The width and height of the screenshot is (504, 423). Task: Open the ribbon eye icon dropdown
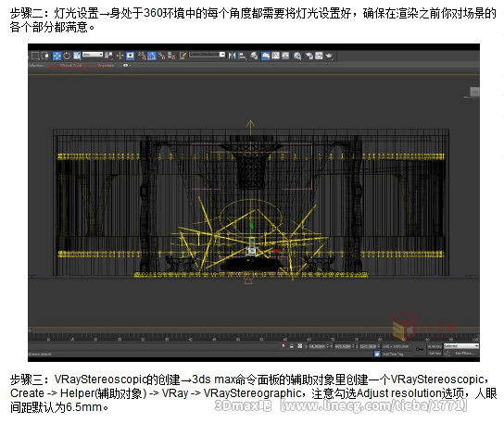[127, 65]
